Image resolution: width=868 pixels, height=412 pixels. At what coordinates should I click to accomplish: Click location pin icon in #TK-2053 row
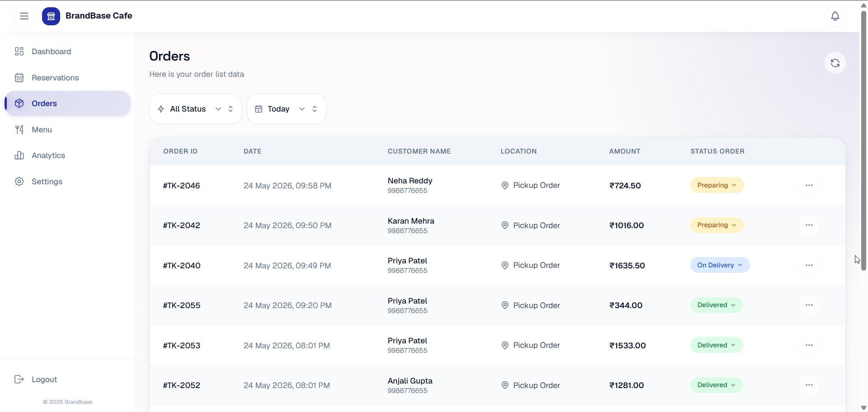tap(505, 345)
